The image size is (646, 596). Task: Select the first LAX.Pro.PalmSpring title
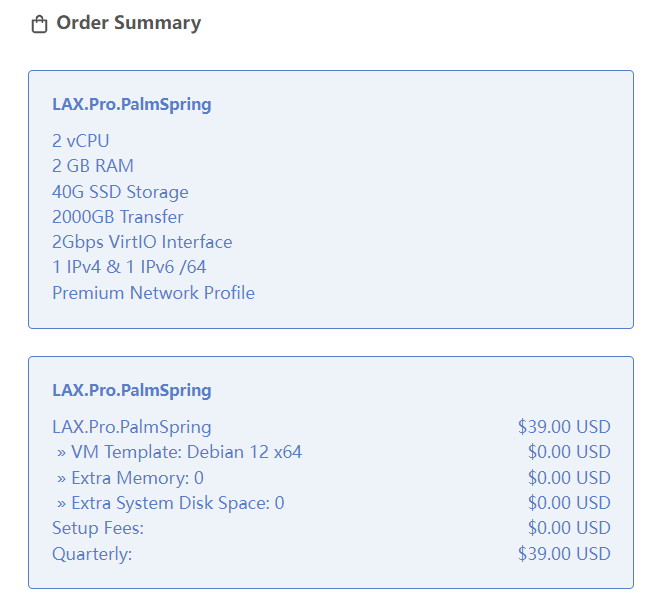click(x=132, y=104)
